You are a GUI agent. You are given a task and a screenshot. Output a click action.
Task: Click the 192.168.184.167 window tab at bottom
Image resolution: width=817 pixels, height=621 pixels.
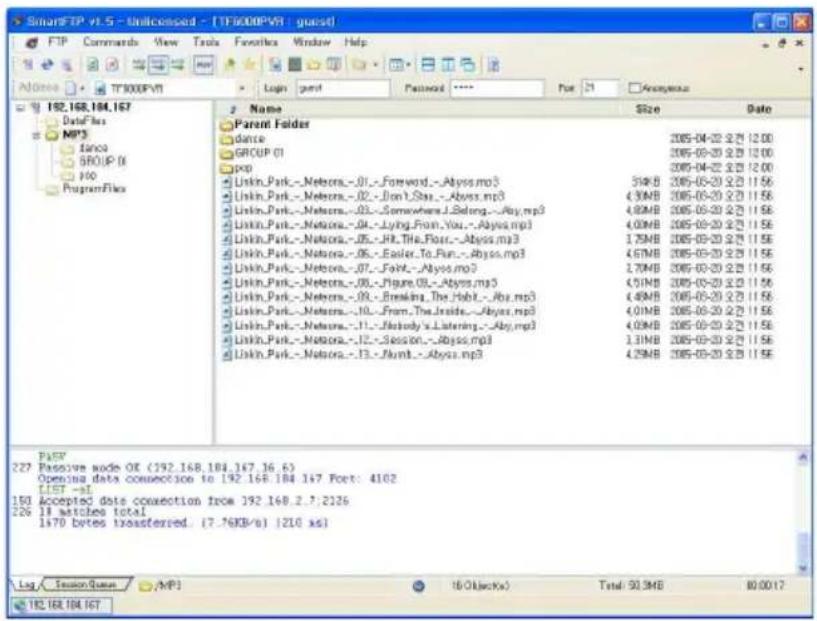61,605
